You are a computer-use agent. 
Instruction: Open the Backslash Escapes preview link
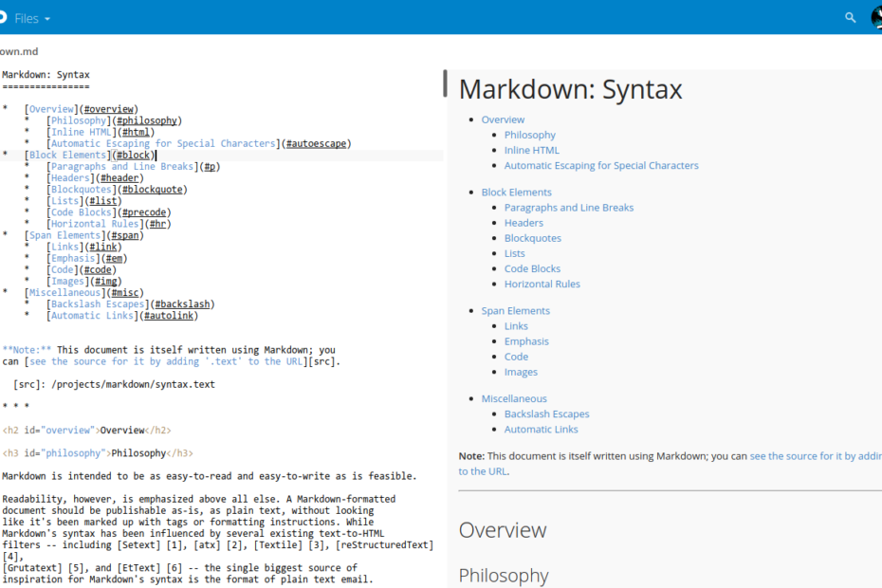547,414
